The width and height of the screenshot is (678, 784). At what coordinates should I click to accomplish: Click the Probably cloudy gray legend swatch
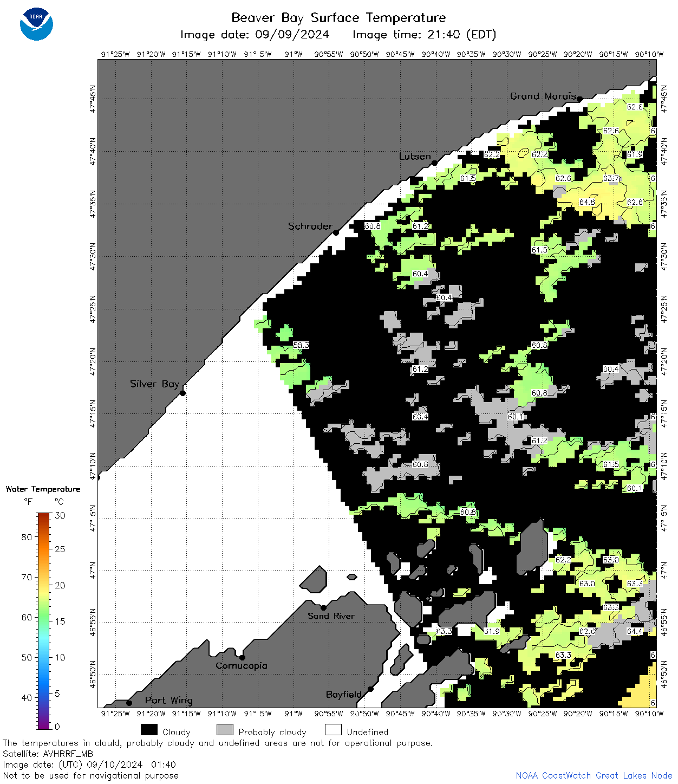pos(225,730)
